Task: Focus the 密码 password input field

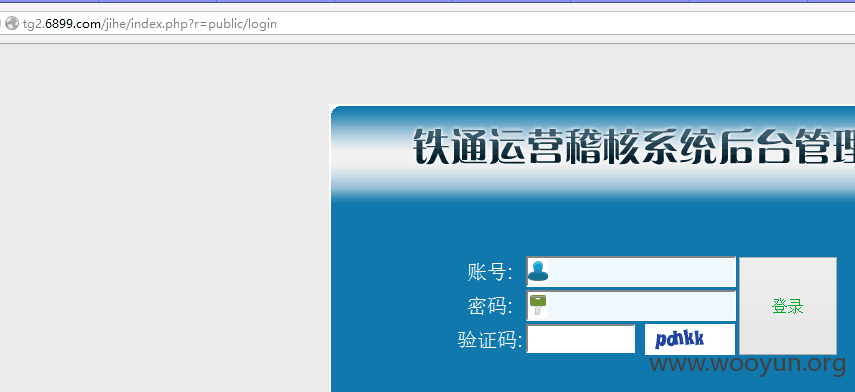Action: click(631, 306)
